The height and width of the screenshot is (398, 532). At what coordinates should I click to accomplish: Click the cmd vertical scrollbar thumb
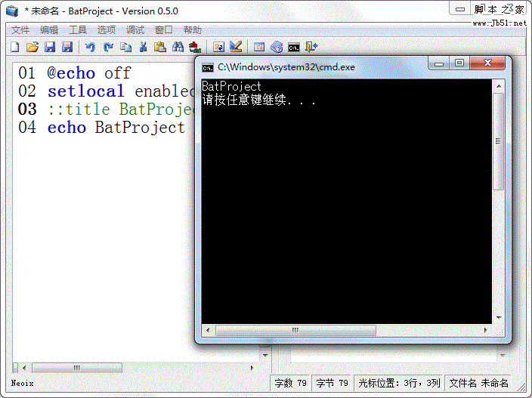tap(499, 141)
